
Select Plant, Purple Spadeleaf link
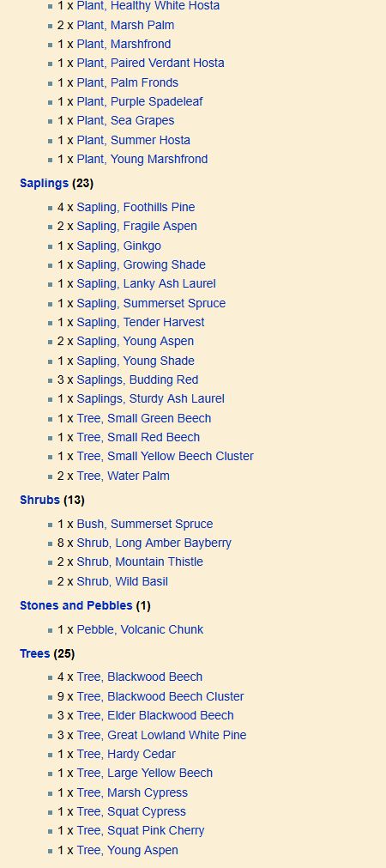click(140, 102)
